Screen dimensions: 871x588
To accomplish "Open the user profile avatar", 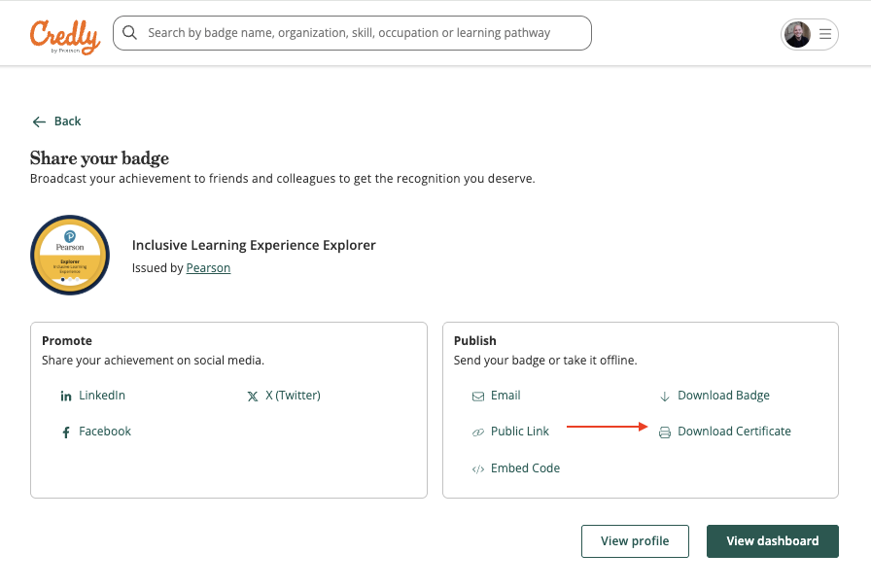I will pos(797,34).
